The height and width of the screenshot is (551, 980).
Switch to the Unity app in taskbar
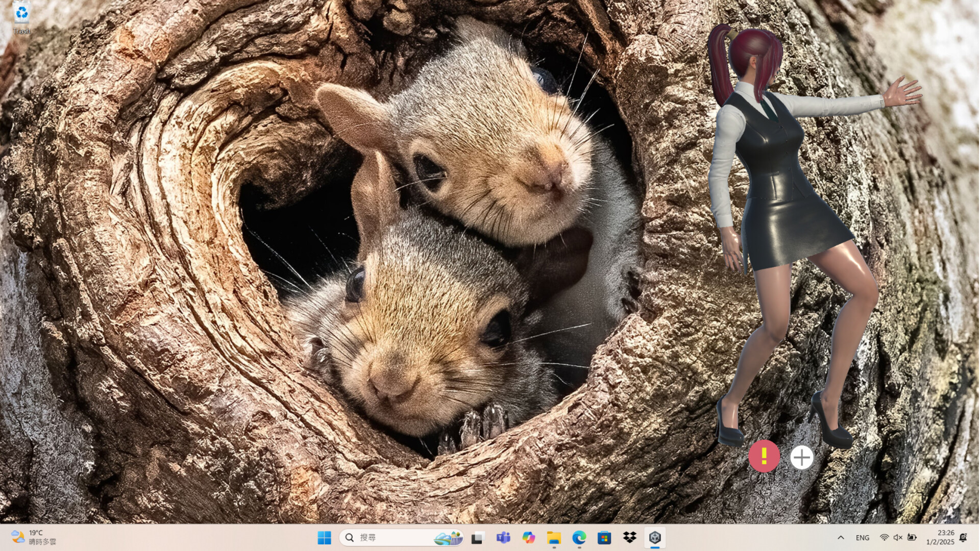pyautogui.click(x=655, y=537)
